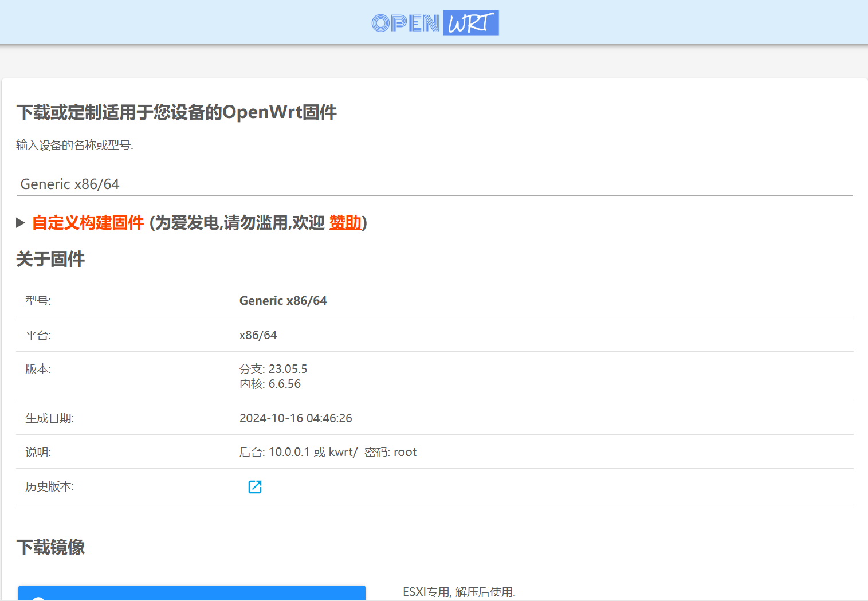
Task: Click the Generic x86/64 device name input
Action: point(435,184)
